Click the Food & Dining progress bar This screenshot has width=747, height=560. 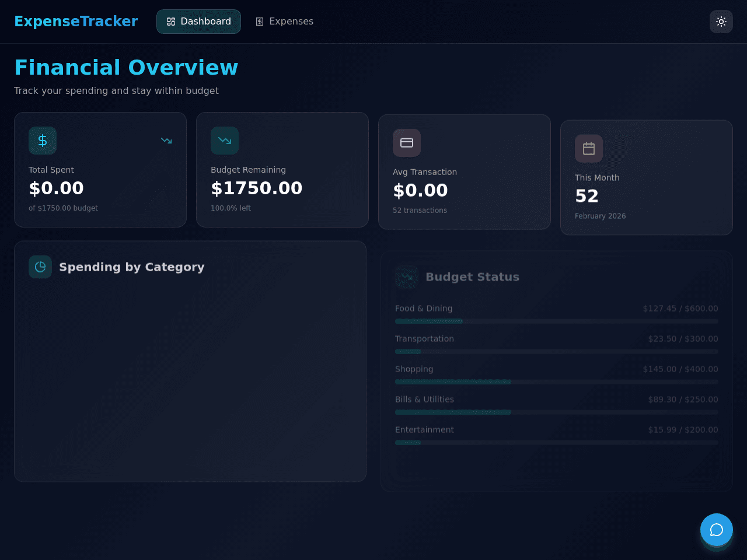[x=557, y=321]
